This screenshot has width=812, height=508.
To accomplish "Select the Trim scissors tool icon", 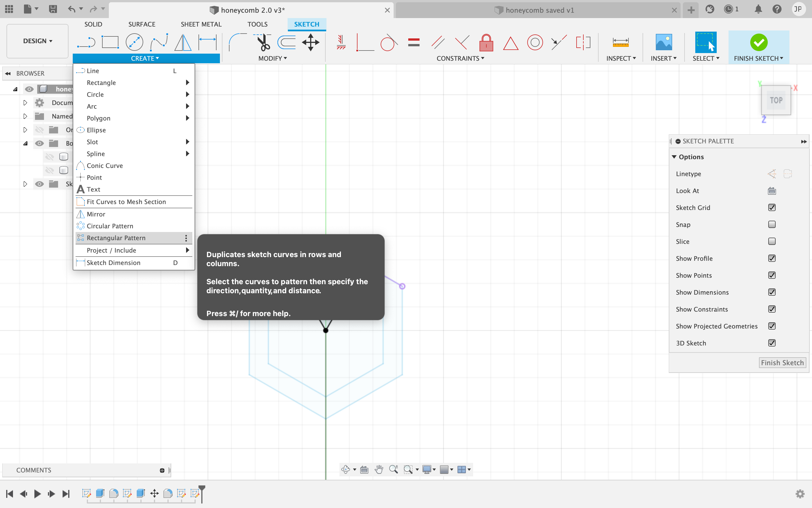I will 262,43.
